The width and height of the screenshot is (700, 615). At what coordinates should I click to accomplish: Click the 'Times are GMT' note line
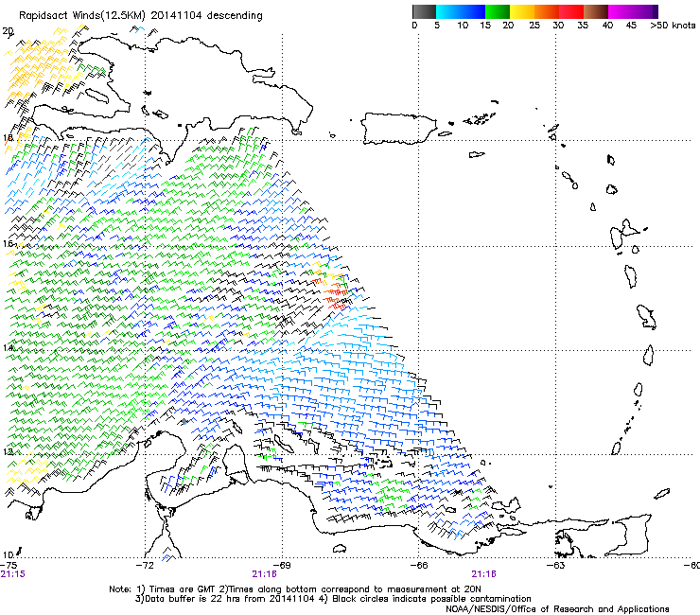tap(294, 589)
